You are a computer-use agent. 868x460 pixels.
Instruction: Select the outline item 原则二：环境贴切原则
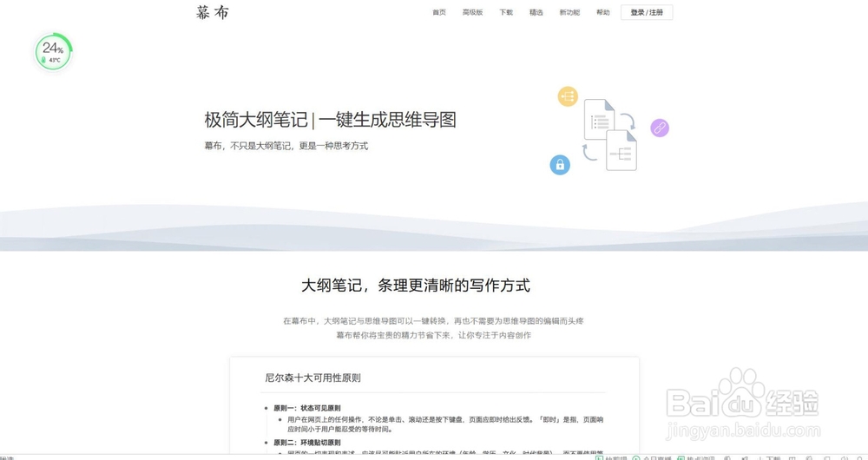point(306,443)
